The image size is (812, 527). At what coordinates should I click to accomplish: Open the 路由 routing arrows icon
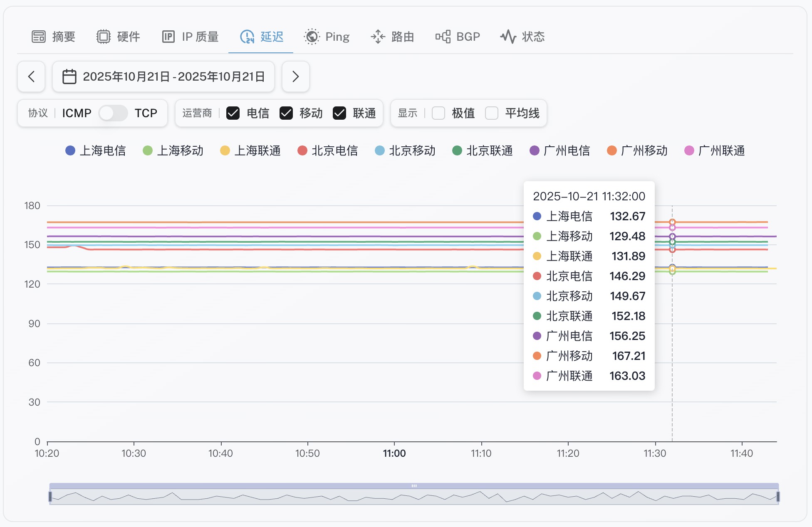pyautogui.click(x=378, y=37)
